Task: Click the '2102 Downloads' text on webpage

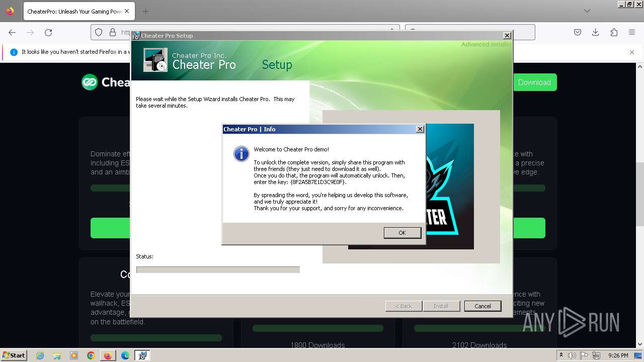Action: tap(479, 345)
